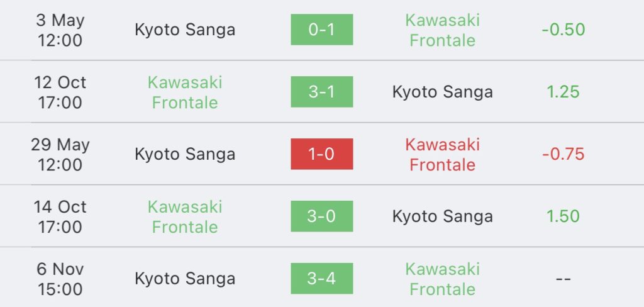
Task: Select Kyoto Sanga in the 3 May match
Action: [x=185, y=30]
